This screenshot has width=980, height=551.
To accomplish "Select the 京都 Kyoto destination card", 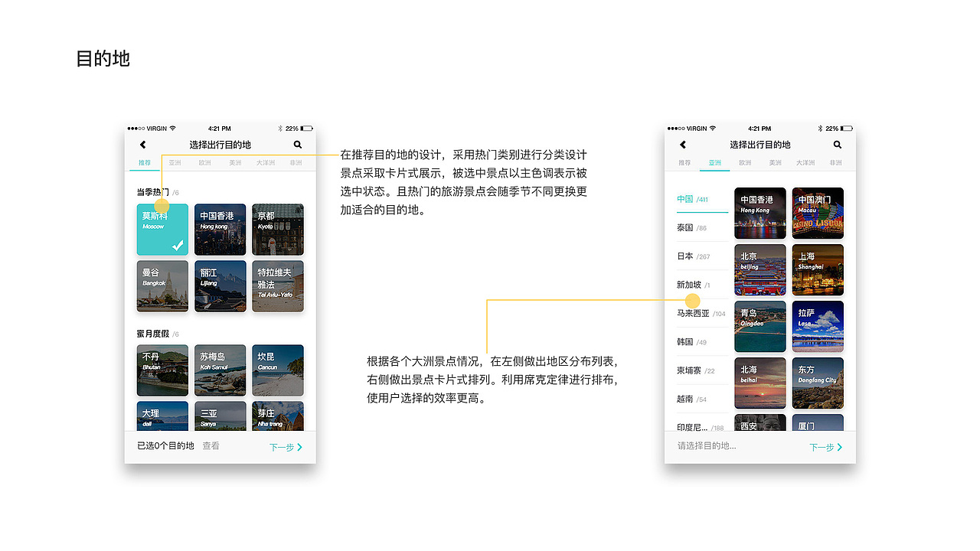I will pyautogui.click(x=277, y=230).
